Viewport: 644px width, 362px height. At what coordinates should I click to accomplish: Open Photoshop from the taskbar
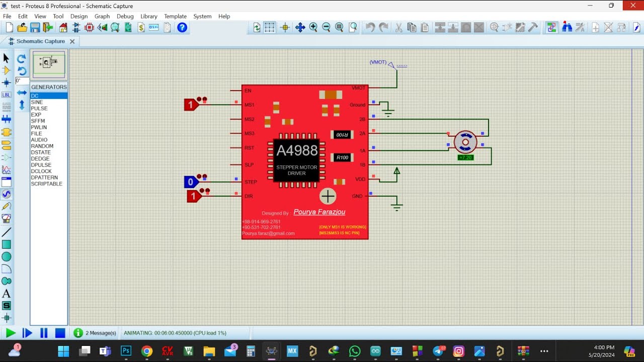pyautogui.click(x=126, y=351)
